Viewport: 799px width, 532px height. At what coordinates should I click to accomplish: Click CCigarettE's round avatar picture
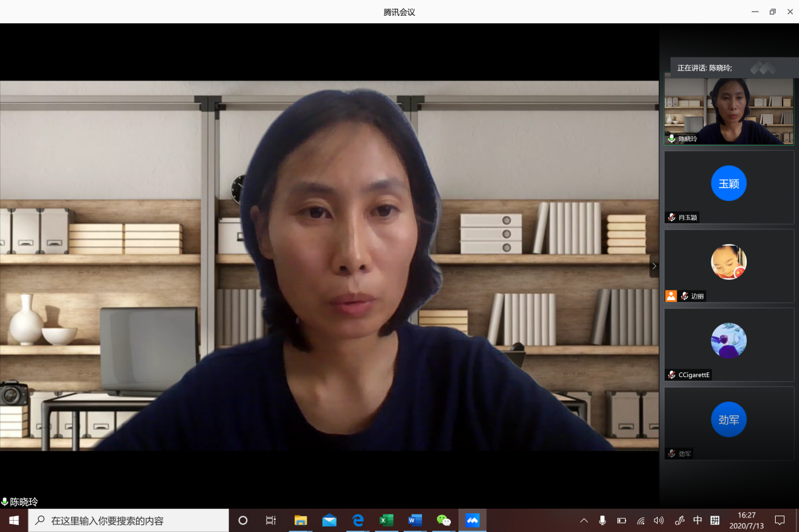point(728,341)
